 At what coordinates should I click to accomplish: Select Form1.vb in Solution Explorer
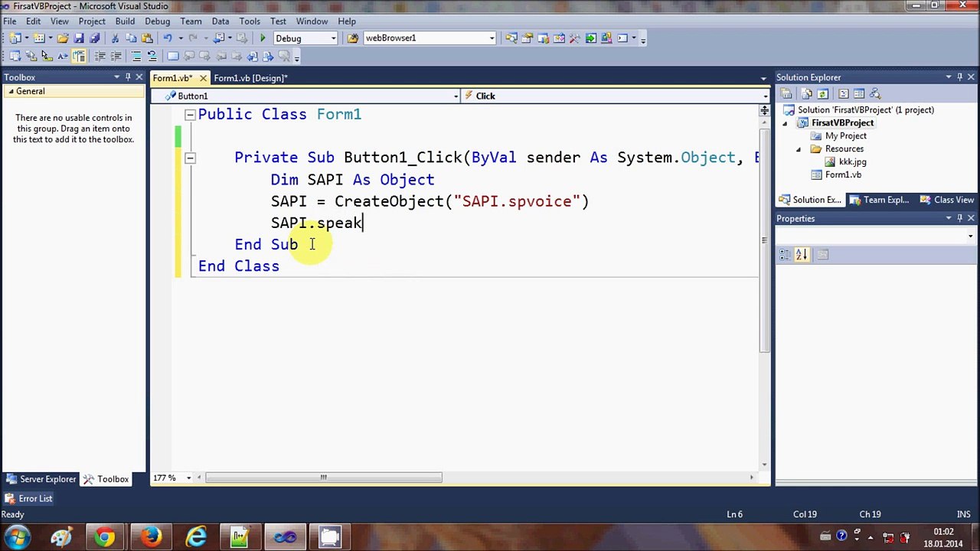[843, 175]
